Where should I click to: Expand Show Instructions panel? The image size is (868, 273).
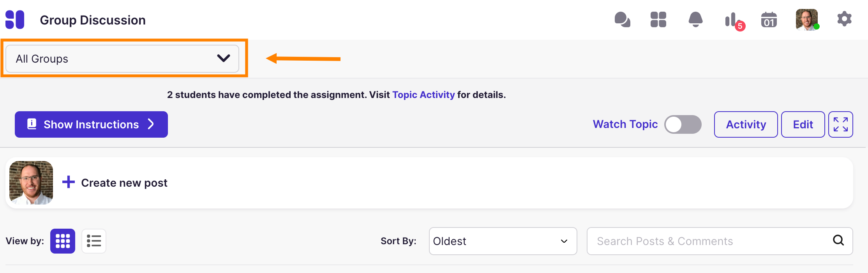pos(91,124)
